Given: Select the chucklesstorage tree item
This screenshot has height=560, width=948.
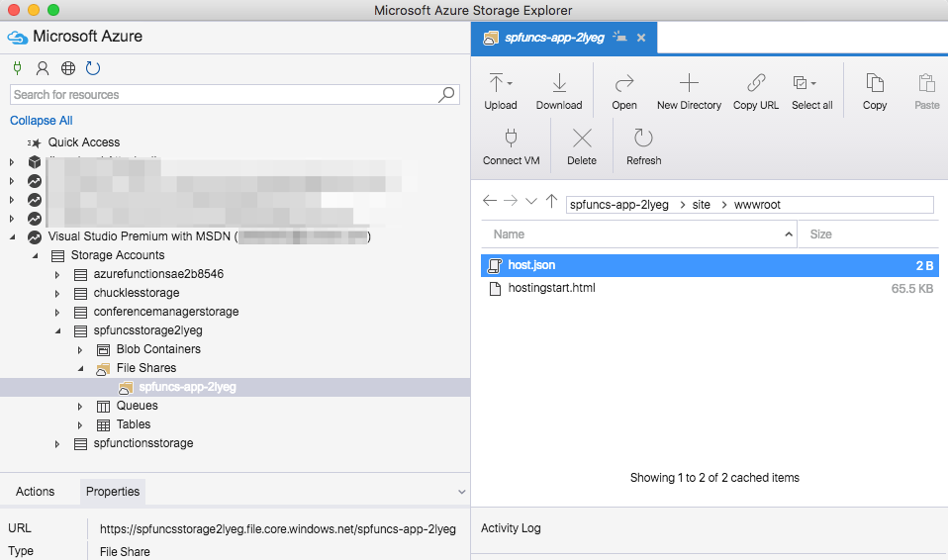Looking at the screenshot, I should coord(137,293).
